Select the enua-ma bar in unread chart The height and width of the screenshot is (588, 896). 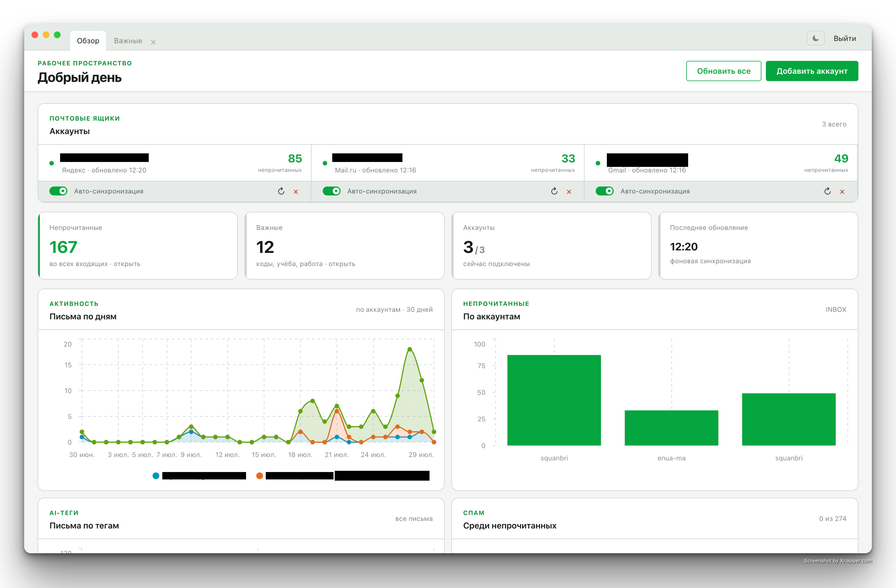click(671, 428)
